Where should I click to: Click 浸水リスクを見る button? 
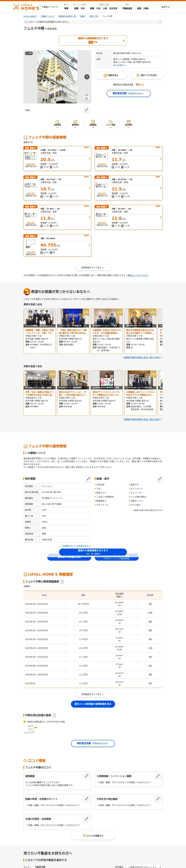[x=146, y=75]
